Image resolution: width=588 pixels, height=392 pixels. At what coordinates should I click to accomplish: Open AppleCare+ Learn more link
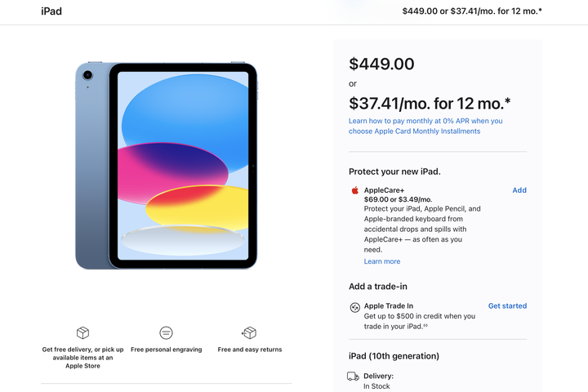pyautogui.click(x=381, y=261)
